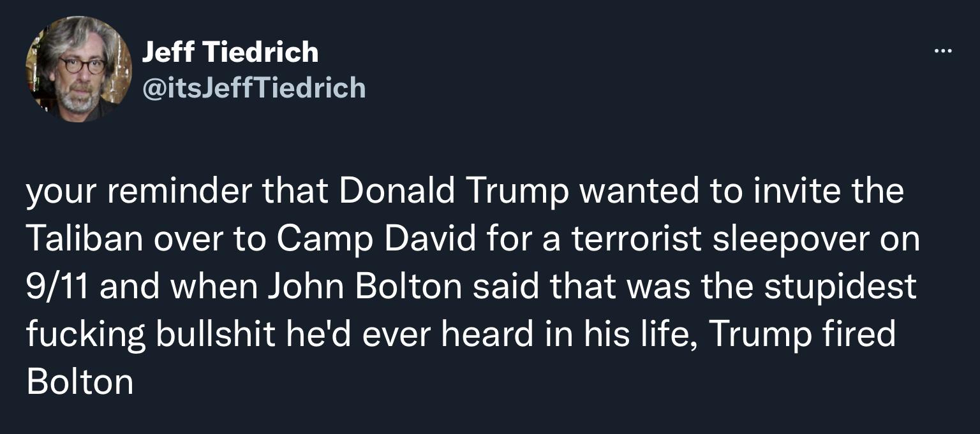Open Jeff Tiedrich's profile via display name

point(230,52)
